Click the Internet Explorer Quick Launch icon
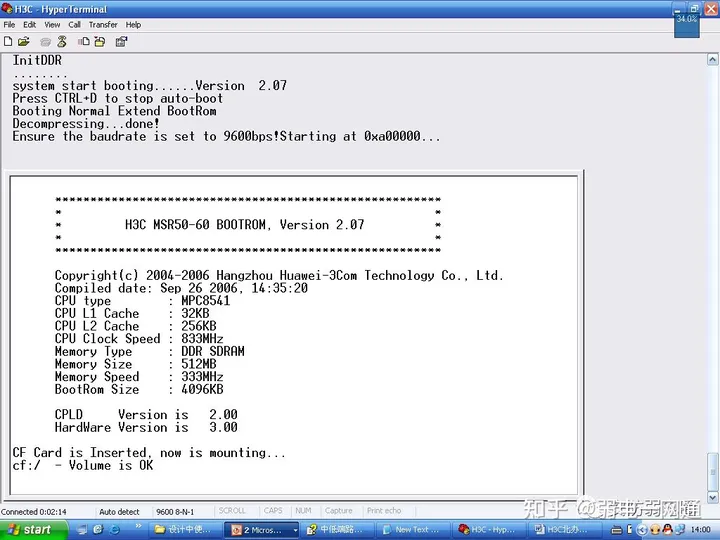This screenshot has height=540, width=720. (114, 529)
